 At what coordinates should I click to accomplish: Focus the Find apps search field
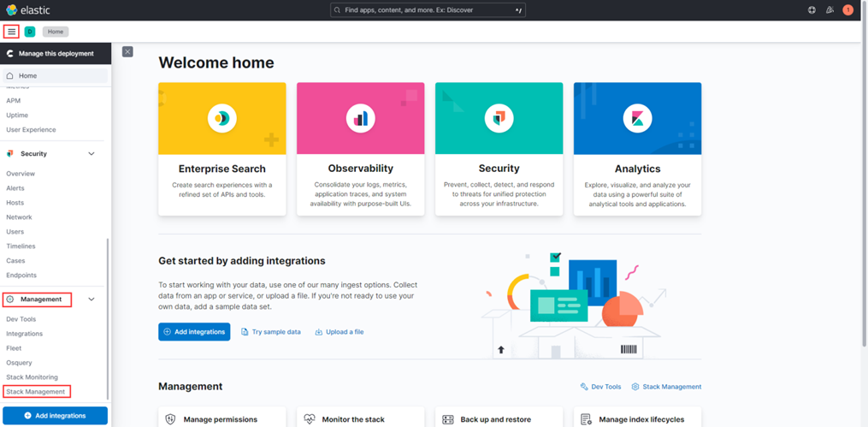tap(428, 10)
